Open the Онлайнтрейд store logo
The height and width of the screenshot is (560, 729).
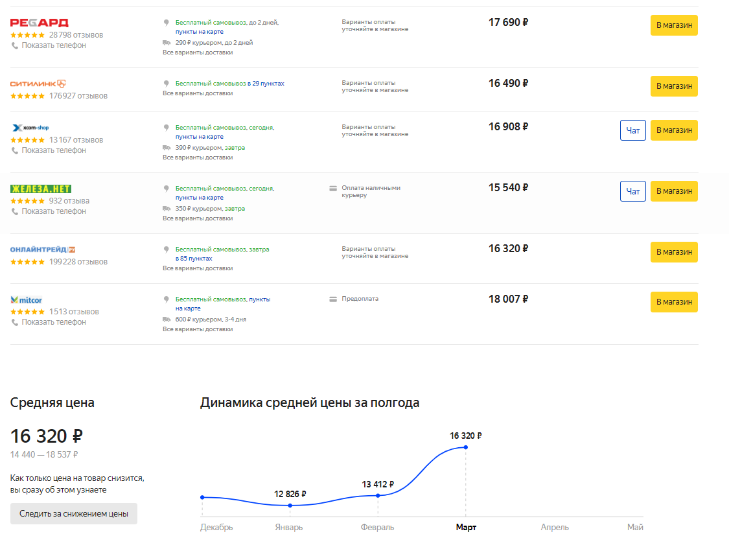pos(43,250)
